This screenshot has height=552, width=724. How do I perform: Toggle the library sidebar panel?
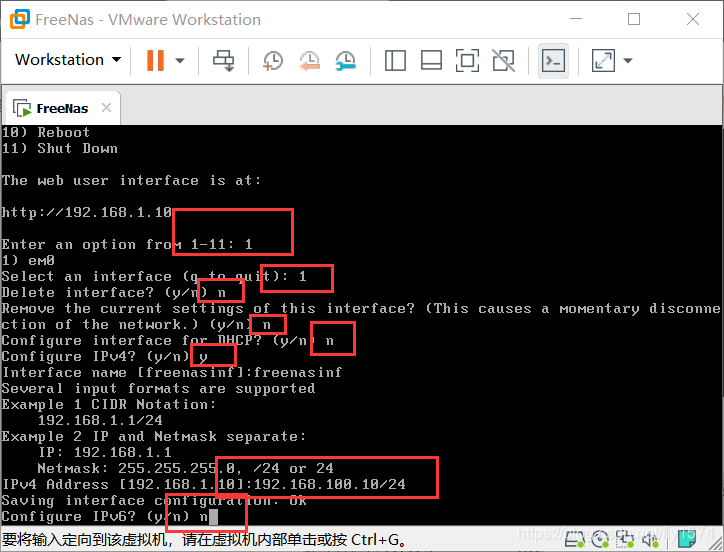395,61
